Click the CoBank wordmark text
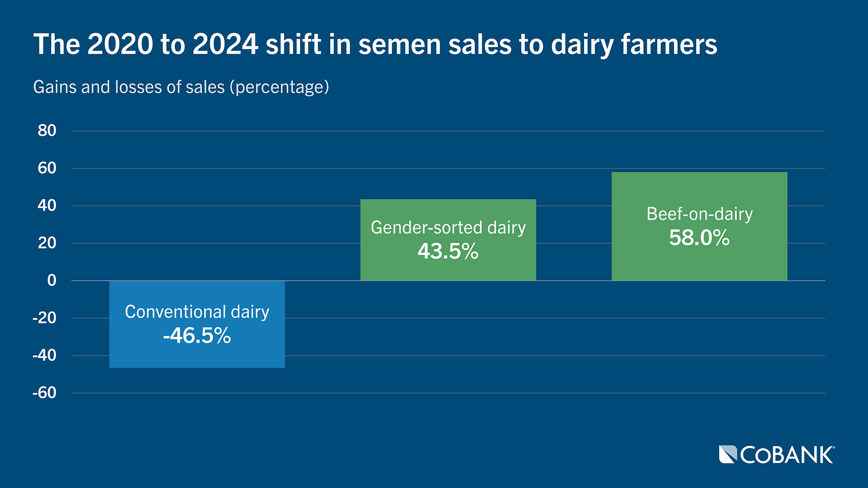Image resolution: width=868 pixels, height=488 pixels. pyautogui.click(x=787, y=455)
